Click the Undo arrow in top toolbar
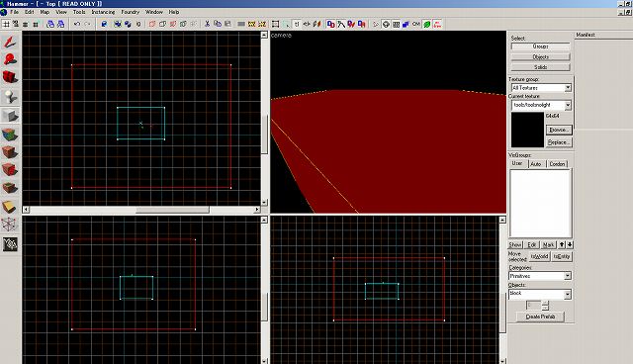Image resolution: width=633 pixels, height=364 pixels. 77,24
